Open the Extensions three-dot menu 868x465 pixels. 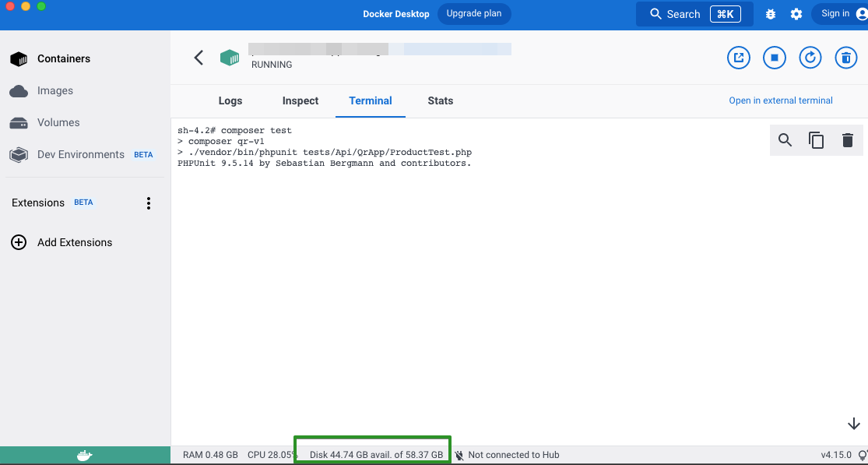(149, 203)
